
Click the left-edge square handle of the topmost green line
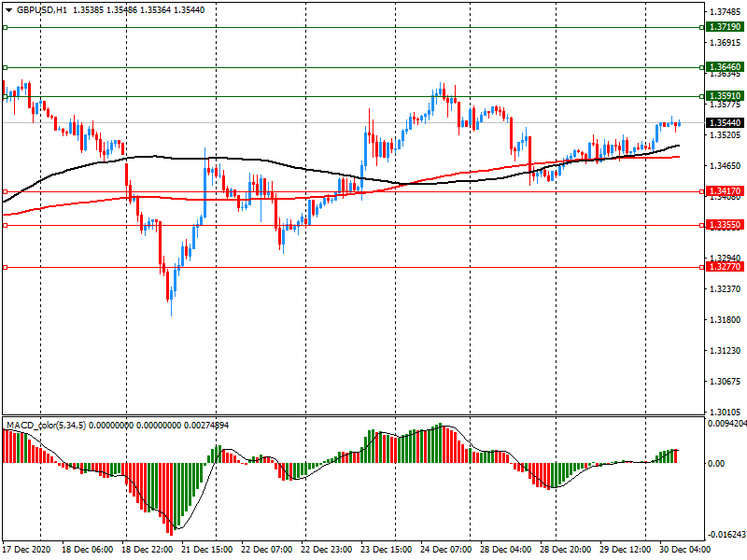(5, 28)
